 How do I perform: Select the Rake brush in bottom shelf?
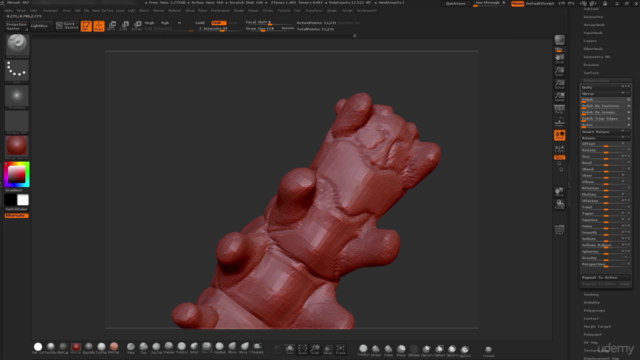(x=131, y=348)
